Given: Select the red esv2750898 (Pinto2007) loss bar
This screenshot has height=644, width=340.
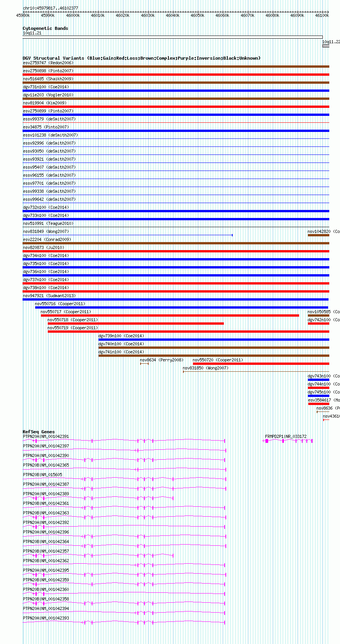Looking at the screenshot, I should point(176,75).
